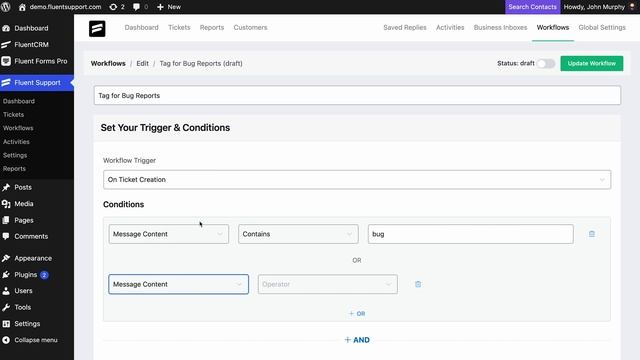Screen dimensions: 640x360
Task: Open the Reports tab in header
Action: tap(212, 27)
